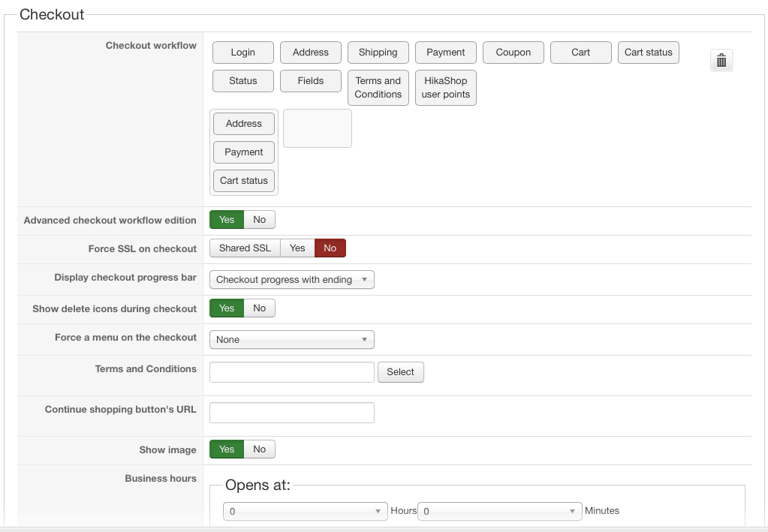Click the empty checkout step drop zone
Viewport: 768px width, 532px height.
[x=317, y=128]
